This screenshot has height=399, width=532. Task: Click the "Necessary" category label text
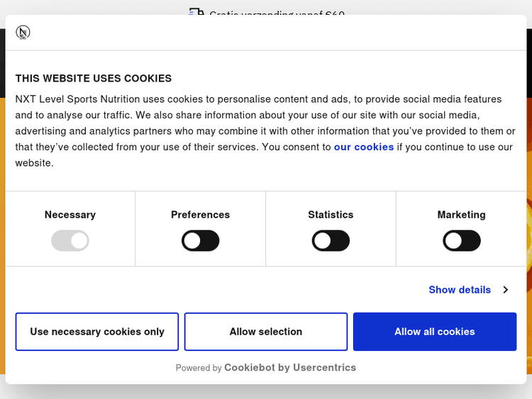70,215
